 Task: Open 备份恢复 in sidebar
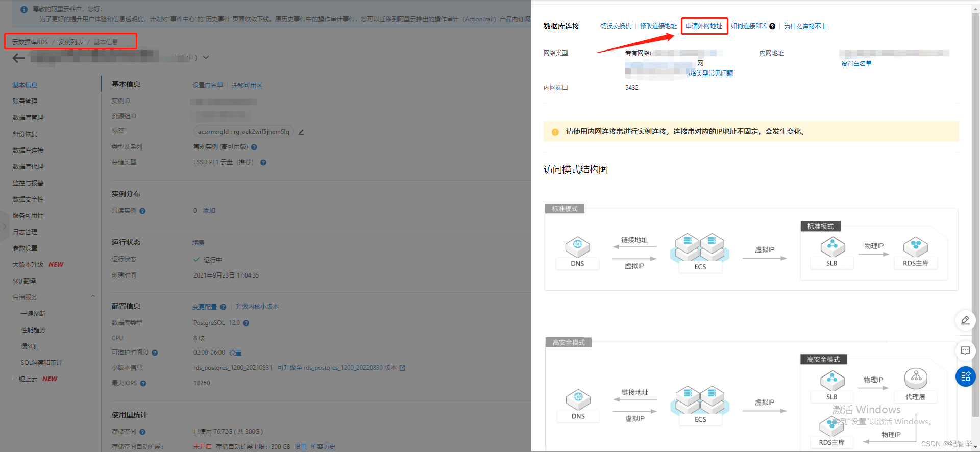25,134
